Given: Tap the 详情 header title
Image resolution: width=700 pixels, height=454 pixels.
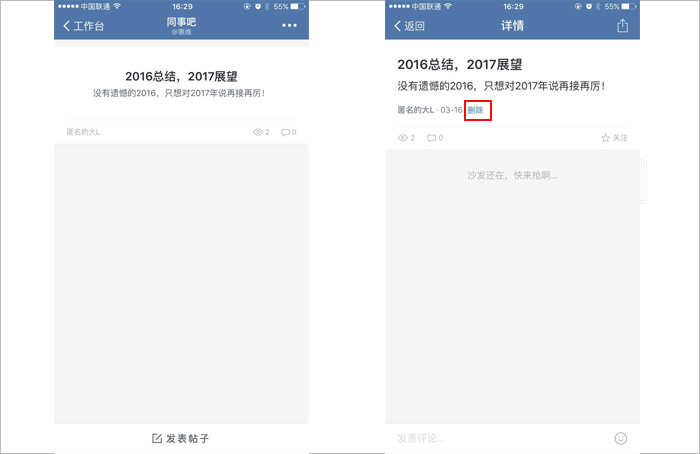Looking at the screenshot, I should [x=512, y=26].
